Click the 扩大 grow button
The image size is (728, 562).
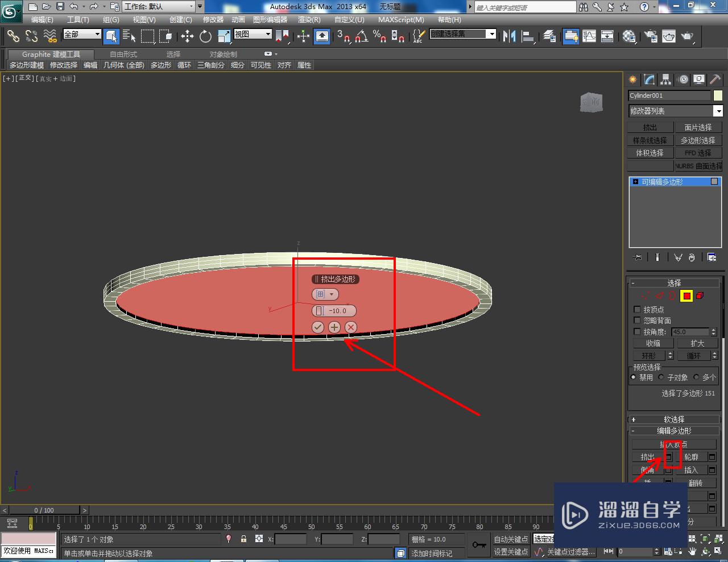coord(697,343)
